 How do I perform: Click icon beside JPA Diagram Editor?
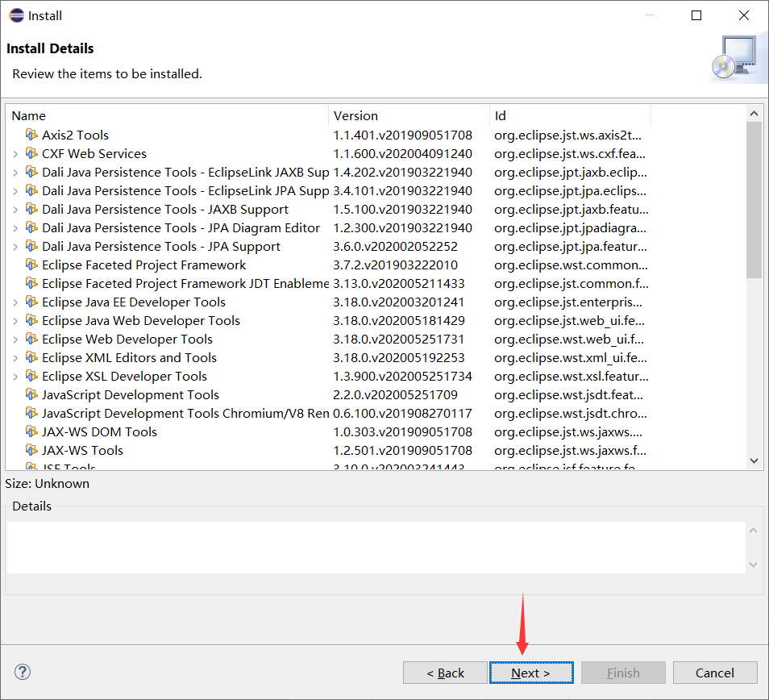[31, 227]
